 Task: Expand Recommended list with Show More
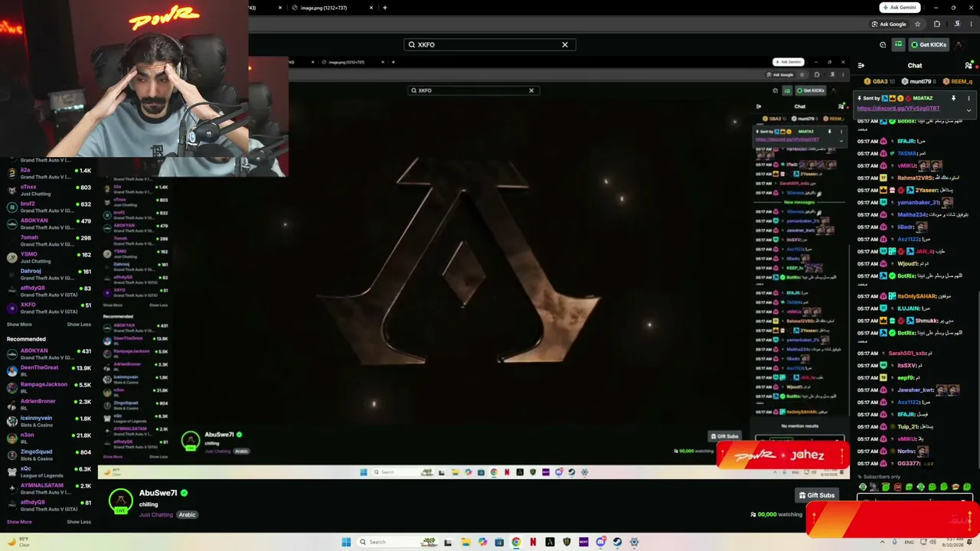pos(19,522)
